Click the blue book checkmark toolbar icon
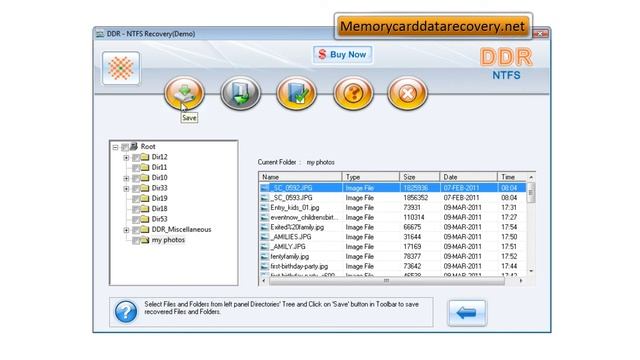This screenshot has height=360, width=640. [296, 93]
